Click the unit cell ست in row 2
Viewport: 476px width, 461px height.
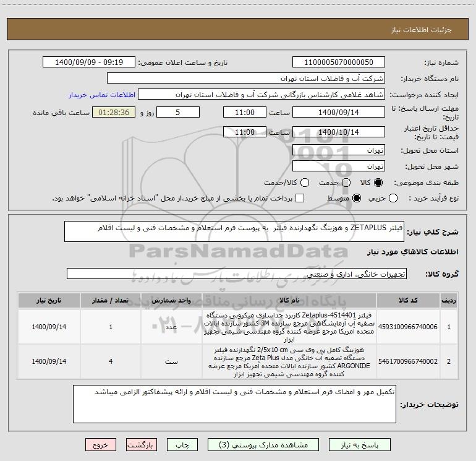(x=171, y=361)
